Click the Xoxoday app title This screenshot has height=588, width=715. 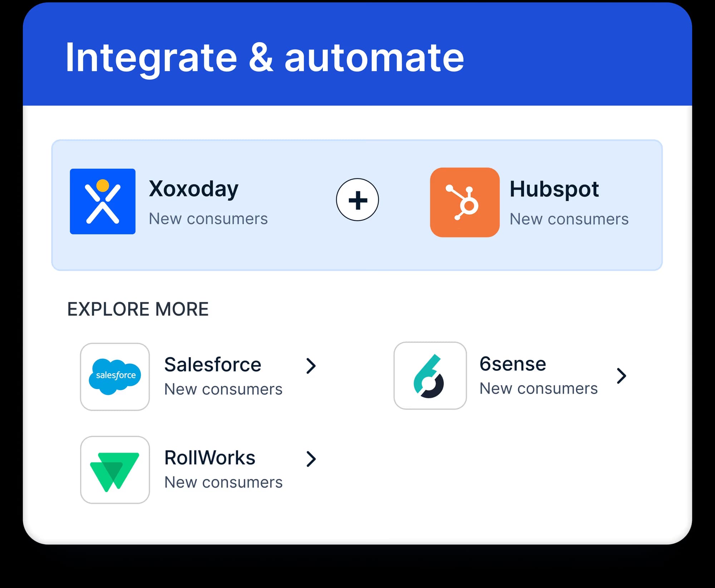[193, 189]
